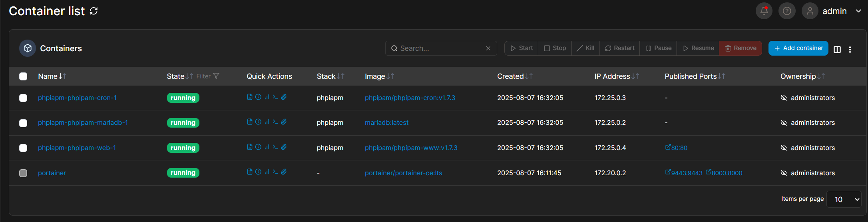
Task: Click the admin user avatar icon
Action: pyautogui.click(x=810, y=11)
